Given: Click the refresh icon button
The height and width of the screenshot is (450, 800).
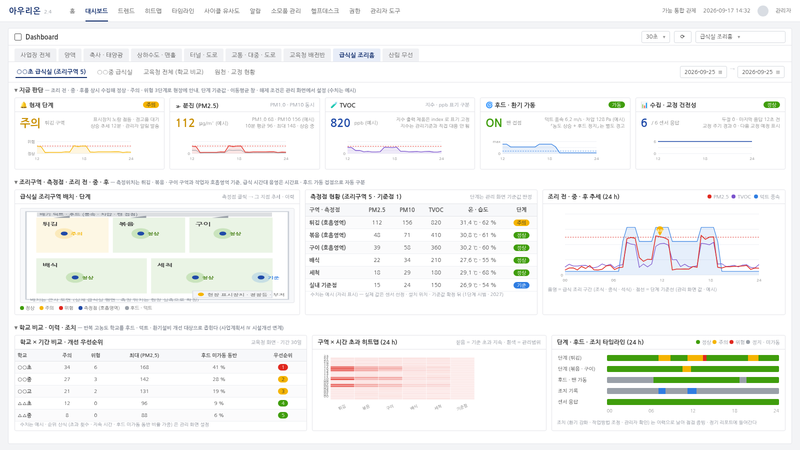Looking at the screenshot, I should coord(682,37).
